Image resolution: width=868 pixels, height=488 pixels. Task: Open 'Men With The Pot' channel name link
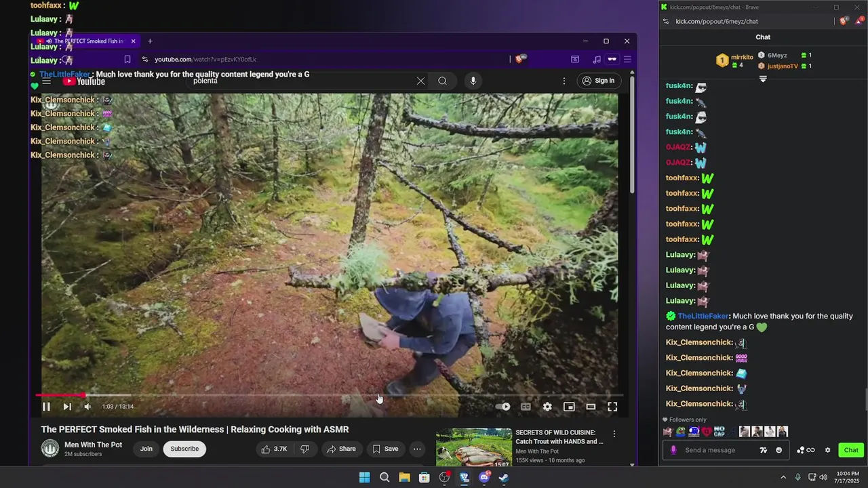[94, 445]
